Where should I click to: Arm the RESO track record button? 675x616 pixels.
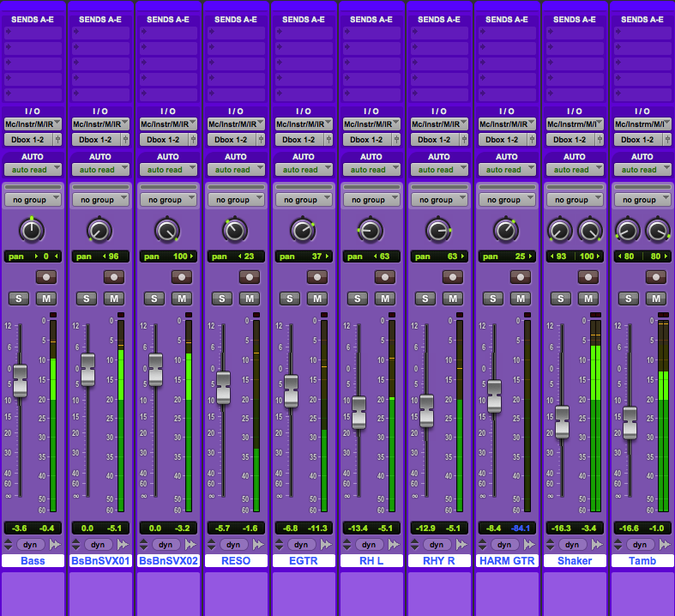click(x=250, y=277)
